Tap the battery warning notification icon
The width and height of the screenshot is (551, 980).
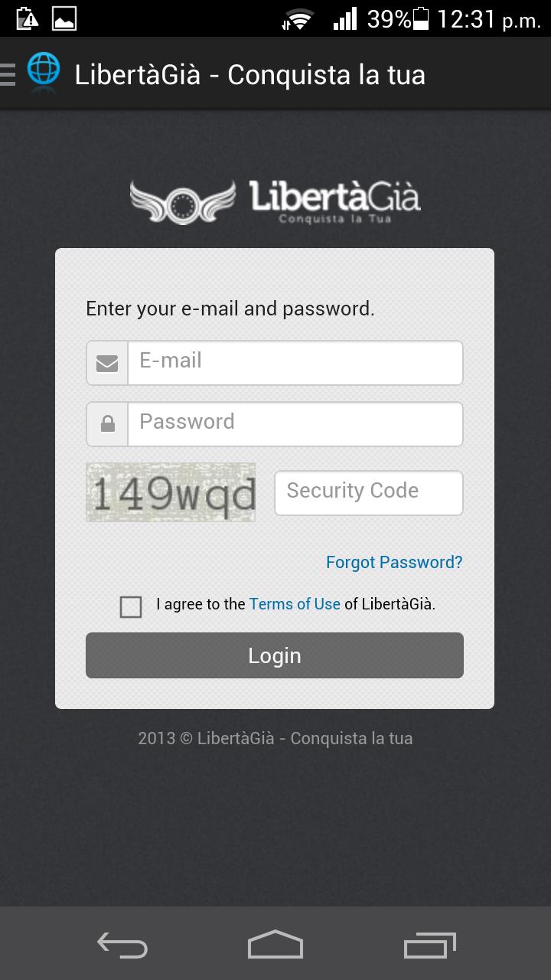pos(27,18)
